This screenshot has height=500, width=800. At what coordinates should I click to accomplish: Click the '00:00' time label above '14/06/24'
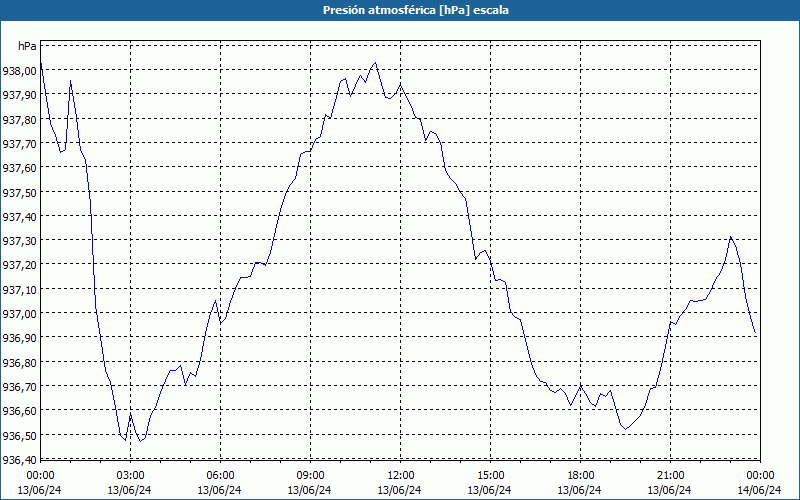point(760,475)
